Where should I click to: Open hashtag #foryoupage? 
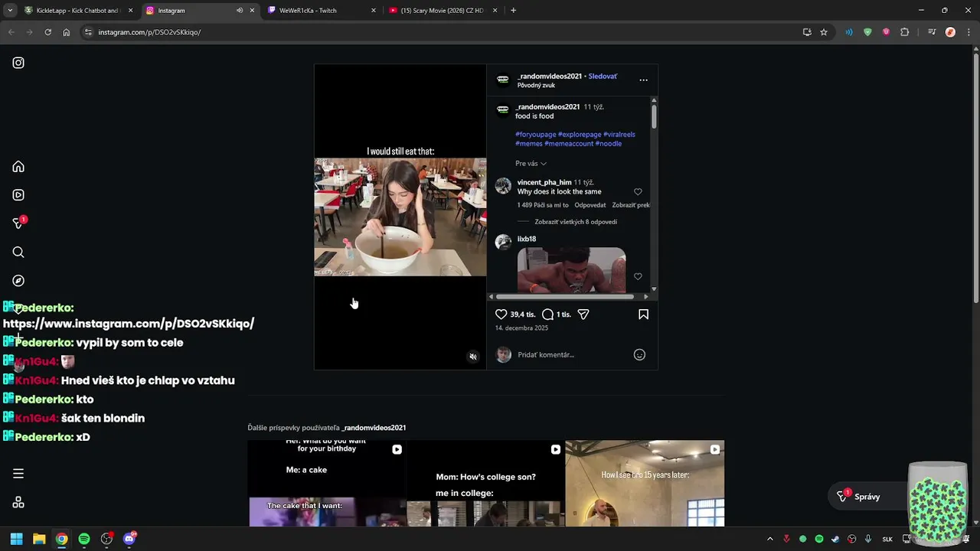pos(535,135)
